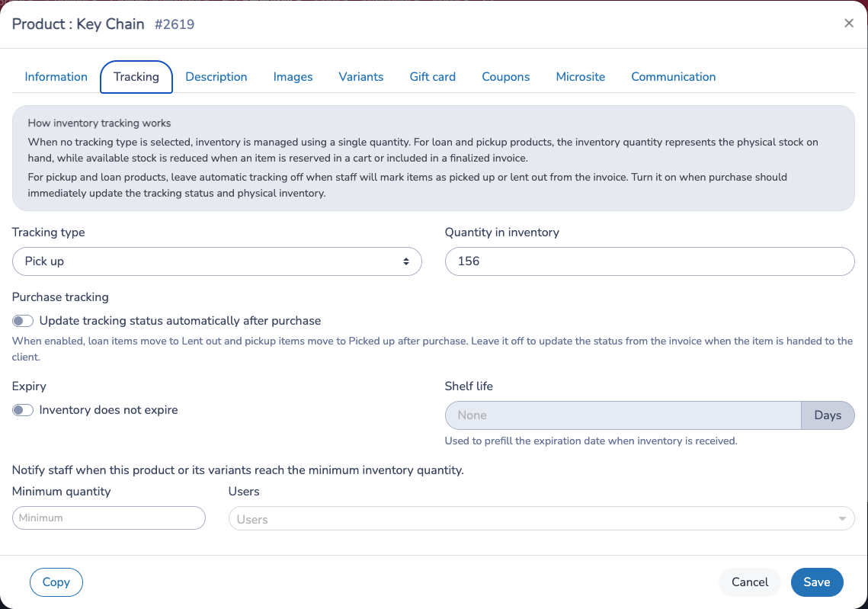The image size is (868, 609).
Task: Toggle the Inventory does not expire switch
Action: coord(23,410)
